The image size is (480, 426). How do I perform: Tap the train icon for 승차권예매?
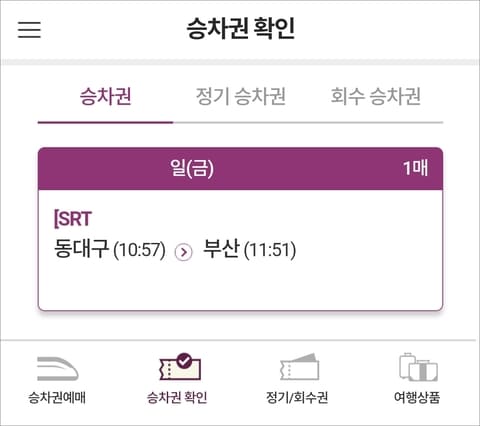(57, 368)
